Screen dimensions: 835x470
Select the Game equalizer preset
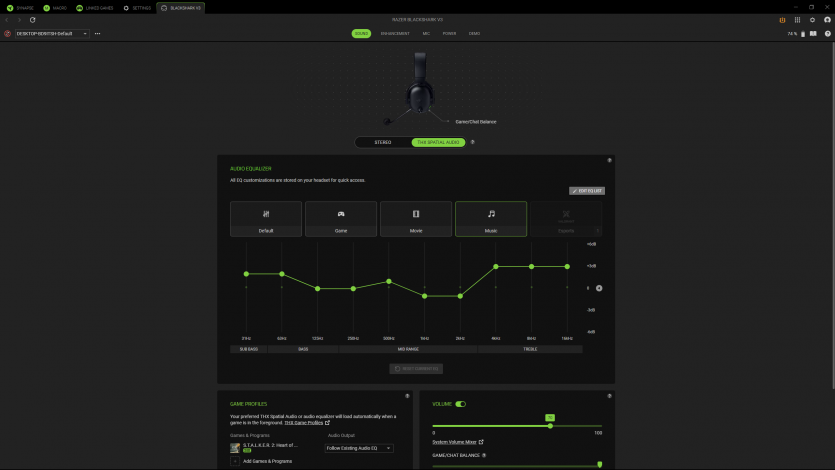(341, 219)
